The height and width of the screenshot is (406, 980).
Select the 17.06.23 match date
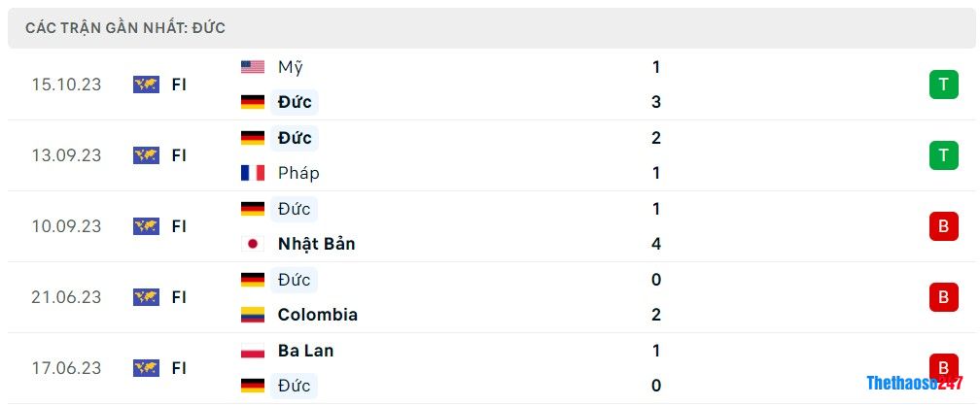(x=66, y=368)
